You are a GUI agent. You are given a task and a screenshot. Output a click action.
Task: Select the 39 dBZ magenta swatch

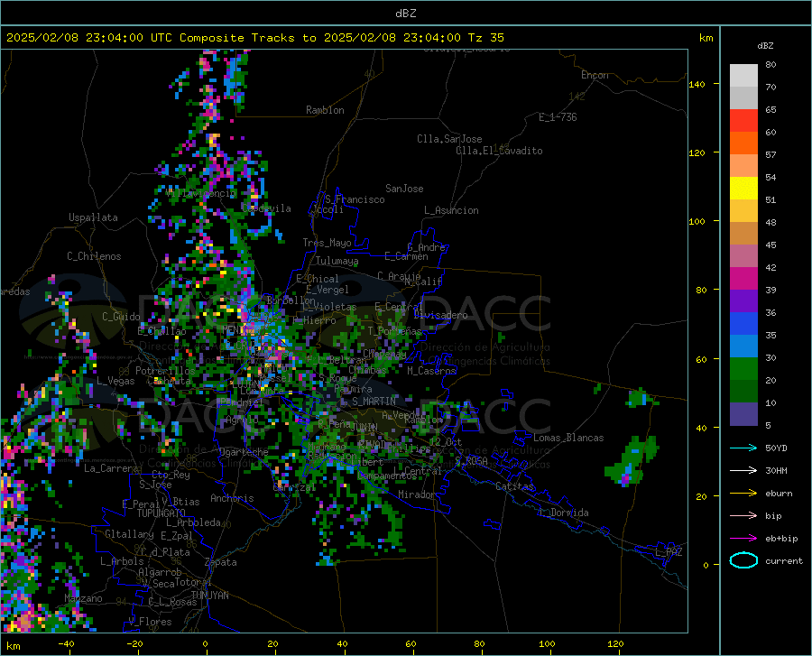(743, 278)
